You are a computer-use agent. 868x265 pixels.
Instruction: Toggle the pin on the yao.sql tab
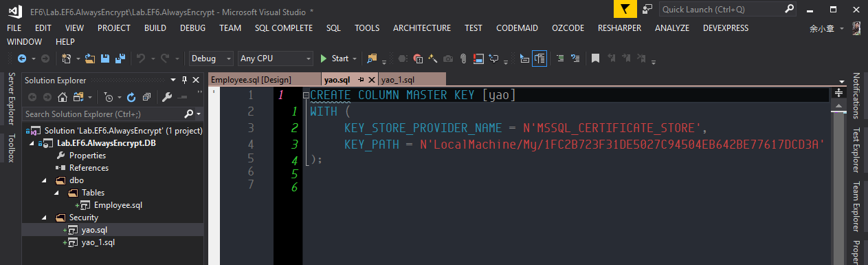pos(360,80)
